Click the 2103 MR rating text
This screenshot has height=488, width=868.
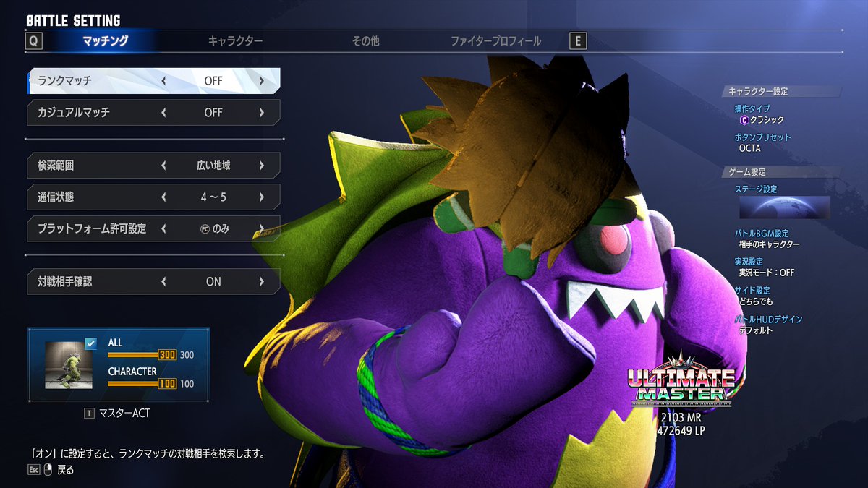click(681, 417)
